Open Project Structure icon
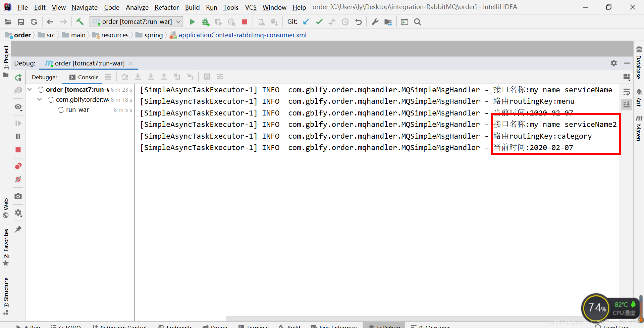 (x=388, y=22)
